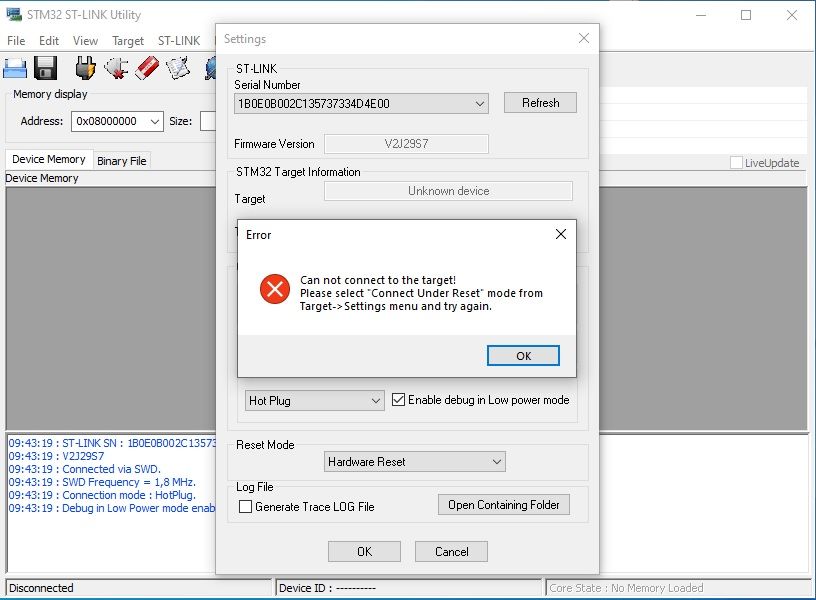The height and width of the screenshot is (600, 816).
Task: Click the Open file toolbar icon
Action: [15, 68]
